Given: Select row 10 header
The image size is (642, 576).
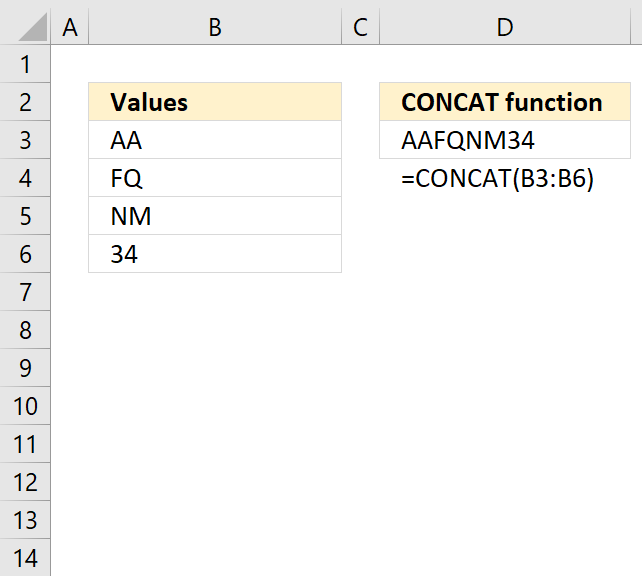Looking at the screenshot, I should pyautogui.click(x=25, y=406).
